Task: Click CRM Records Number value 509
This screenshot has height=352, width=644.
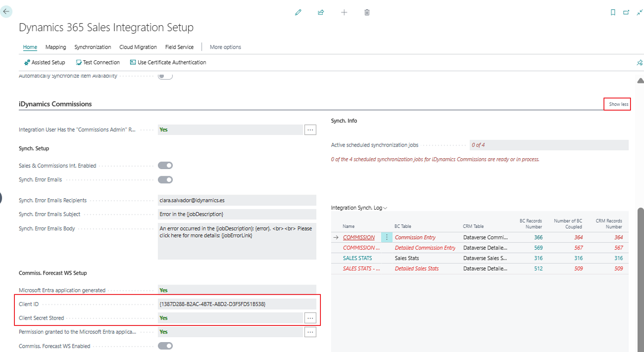Action: coord(619,268)
